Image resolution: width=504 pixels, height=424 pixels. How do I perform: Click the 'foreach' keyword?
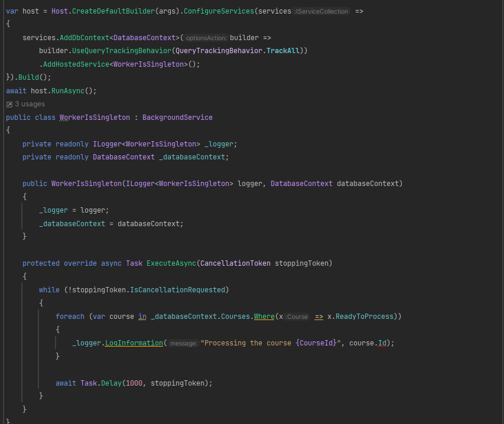pyautogui.click(x=70, y=317)
